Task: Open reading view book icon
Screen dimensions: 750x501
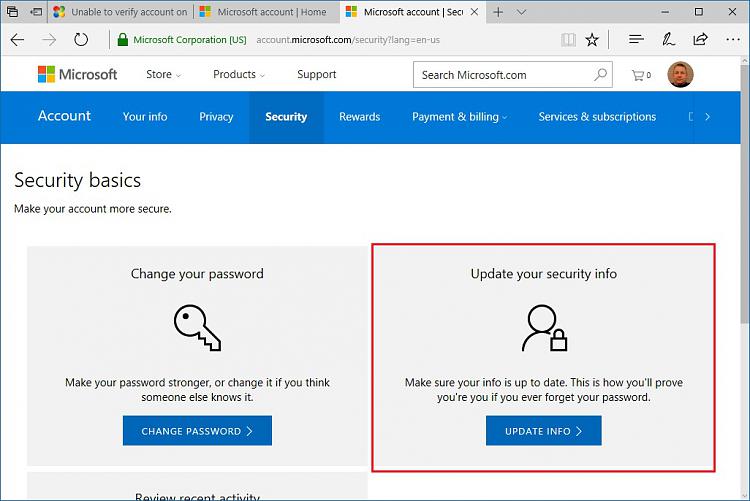Action: click(568, 40)
